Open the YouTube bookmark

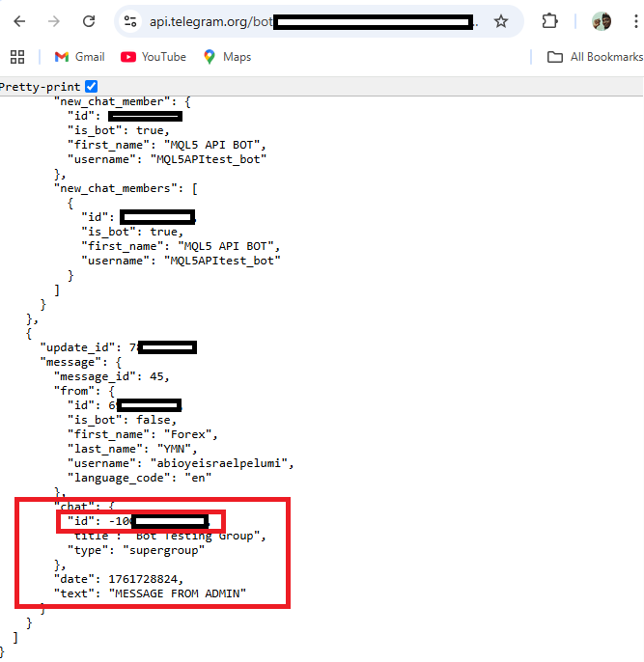pos(154,57)
